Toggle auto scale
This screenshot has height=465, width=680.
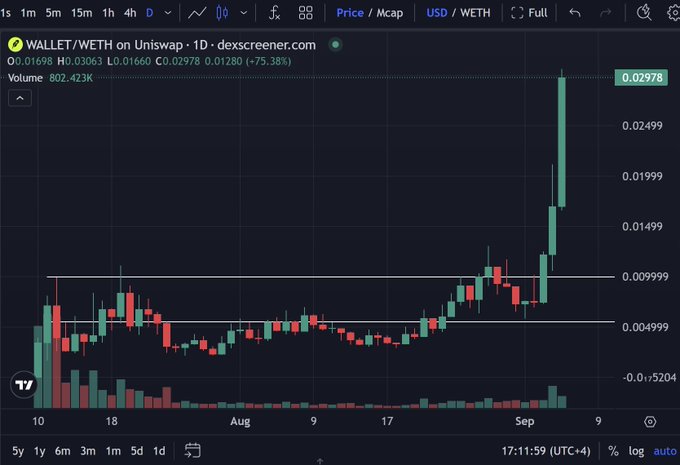[665, 451]
